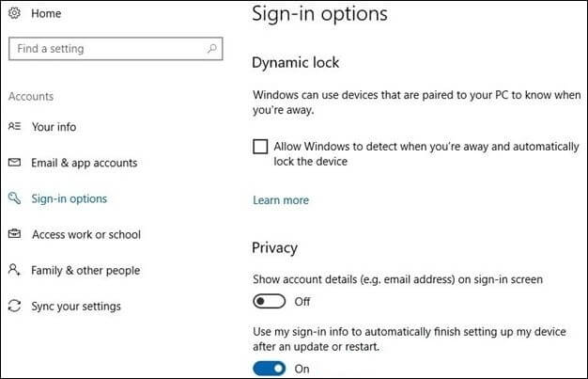Screen dimensions: 588x379
Task: Click the Sync your settings icon
Action: point(14,306)
